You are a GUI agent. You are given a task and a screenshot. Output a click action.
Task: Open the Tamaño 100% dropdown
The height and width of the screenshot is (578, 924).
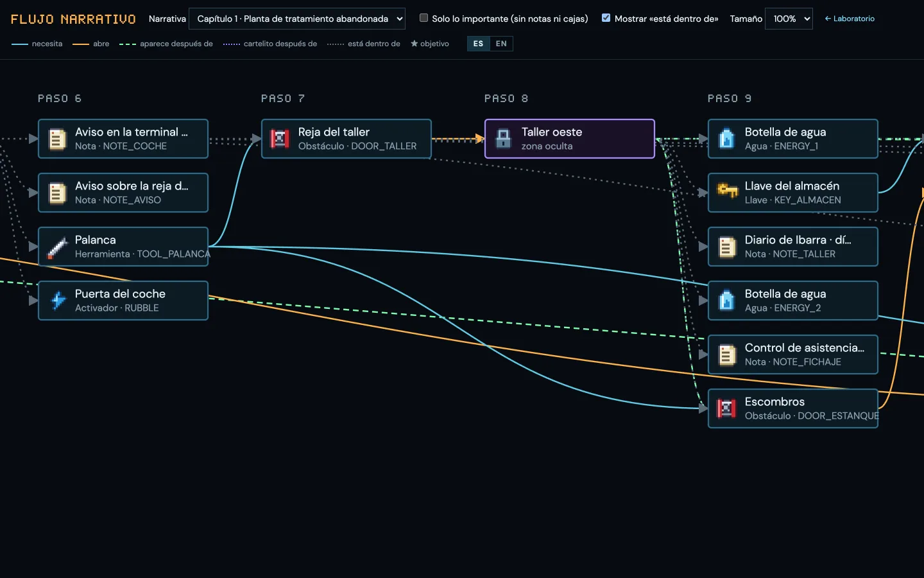(789, 19)
